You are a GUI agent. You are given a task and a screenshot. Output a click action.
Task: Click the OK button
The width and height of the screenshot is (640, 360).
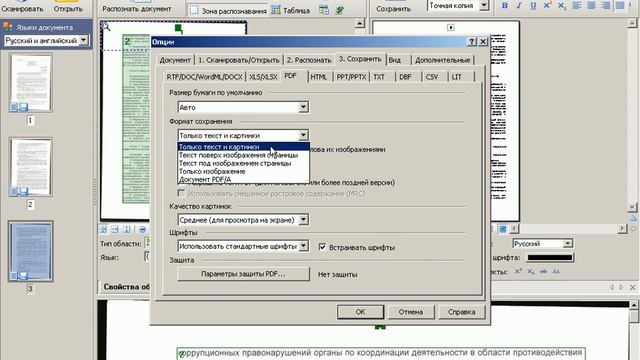pos(360,312)
